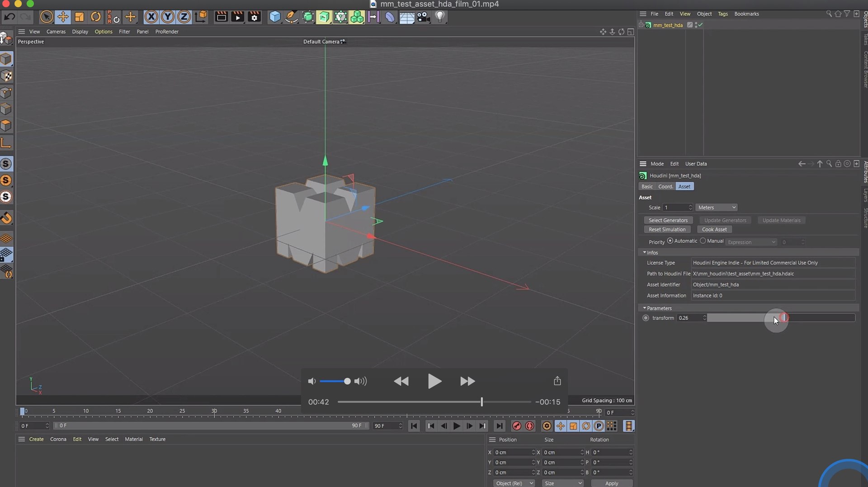Collapse the Parameters section
The width and height of the screenshot is (868, 487).
pos(644,308)
